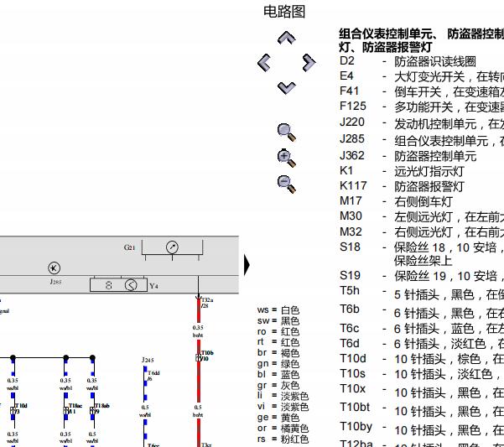Click the reset zoom magnifier icon
Screen dimensions: 504x447
pyautogui.click(x=287, y=132)
